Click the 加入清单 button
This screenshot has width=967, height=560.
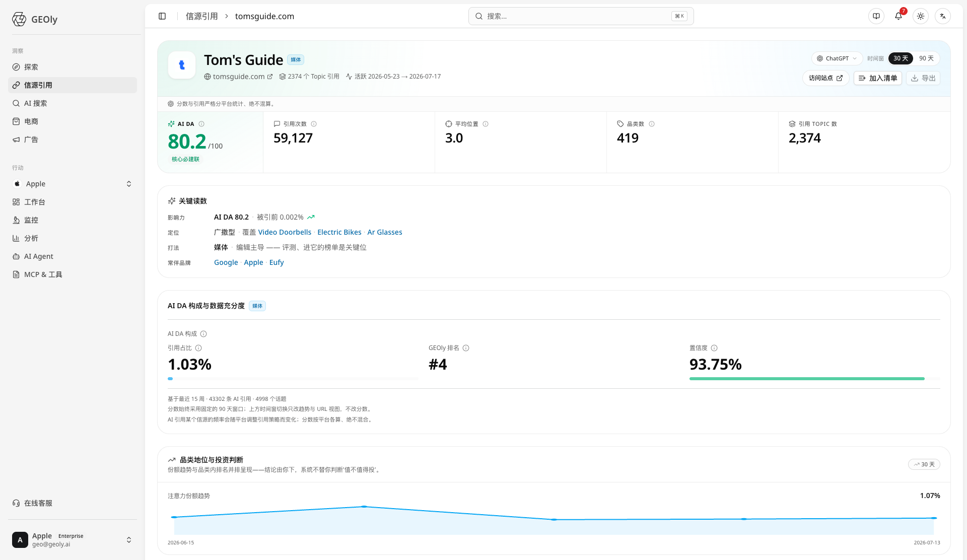pos(877,78)
